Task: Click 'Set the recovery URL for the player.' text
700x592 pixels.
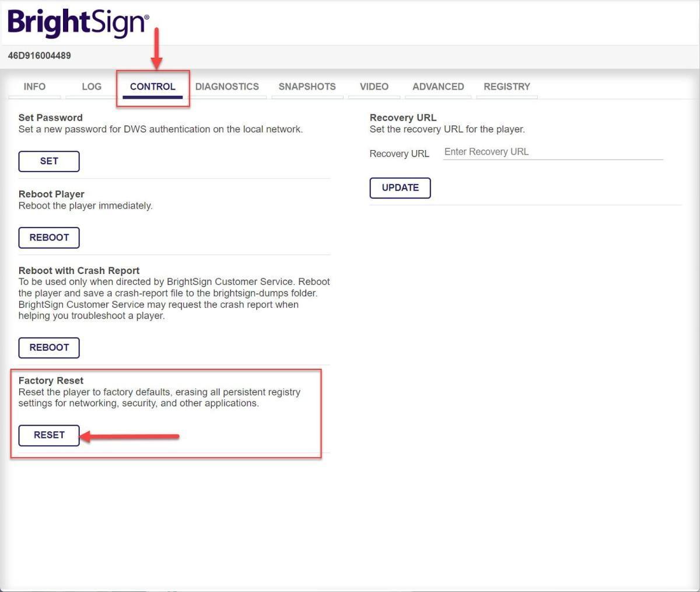Action: (447, 129)
